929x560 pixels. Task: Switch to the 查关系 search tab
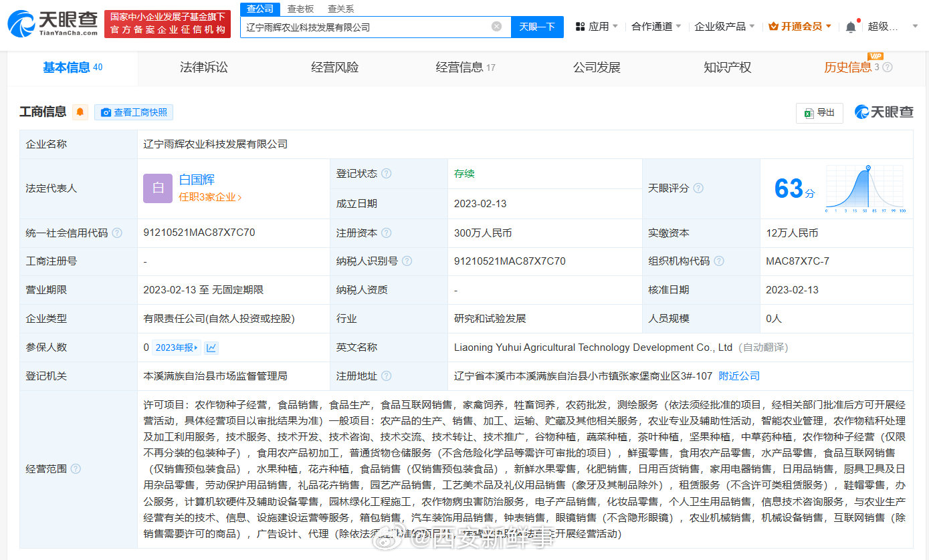340,9
